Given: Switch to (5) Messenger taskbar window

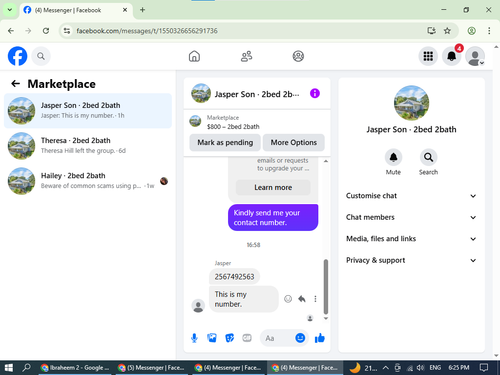Looking at the screenshot, I should [152, 368].
